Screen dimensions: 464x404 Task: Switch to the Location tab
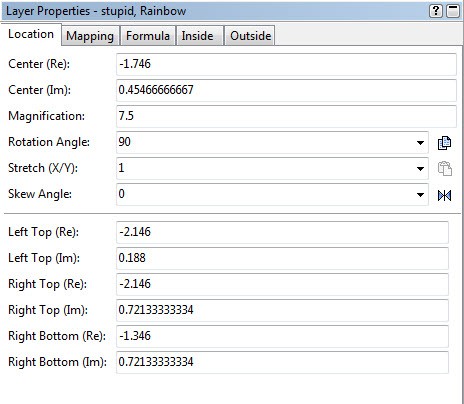pyautogui.click(x=31, y=34)
